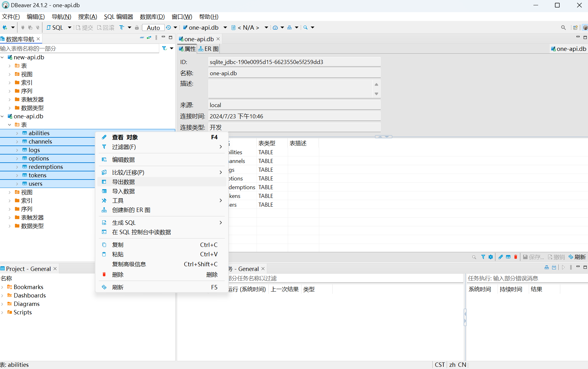Open Scripts folder in Project panel
This screenshot has width=588, height=369.
pyautogui.click(x=22, y=312)
